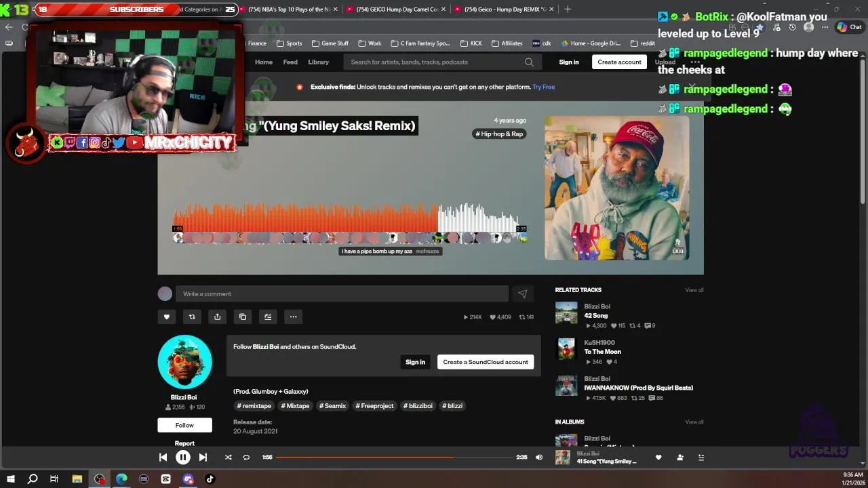Open the Freeproject hashtag
This screenshot has height=488, width=868.
pos(375,406)
